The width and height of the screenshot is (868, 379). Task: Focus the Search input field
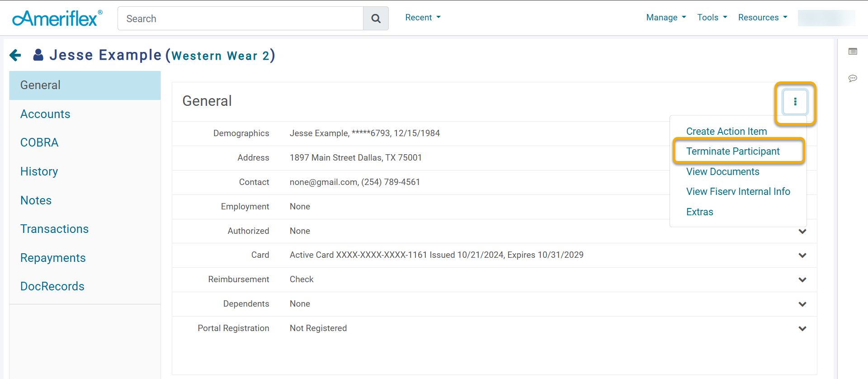coord(241,19)
